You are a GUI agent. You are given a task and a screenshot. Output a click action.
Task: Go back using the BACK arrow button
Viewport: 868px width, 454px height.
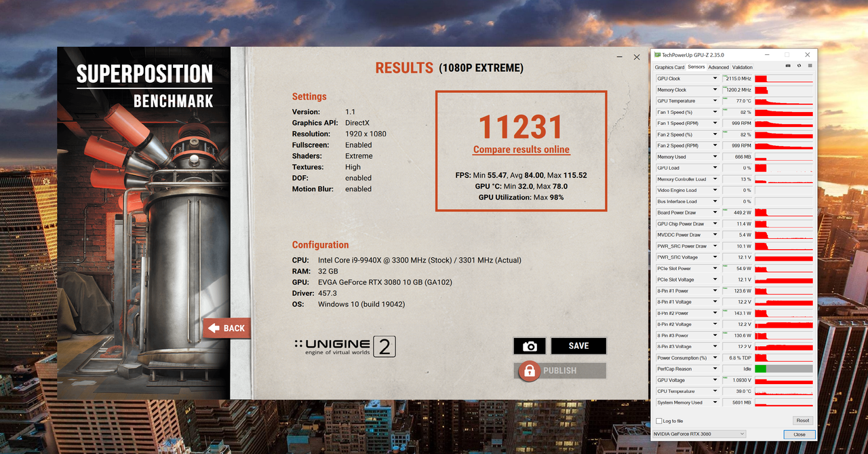(227, 328)
